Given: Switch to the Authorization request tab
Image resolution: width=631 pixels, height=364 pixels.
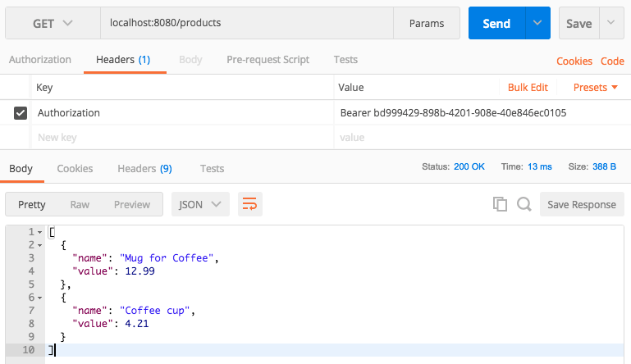Looking at the screenshot, I should click(x=40, y=60).
